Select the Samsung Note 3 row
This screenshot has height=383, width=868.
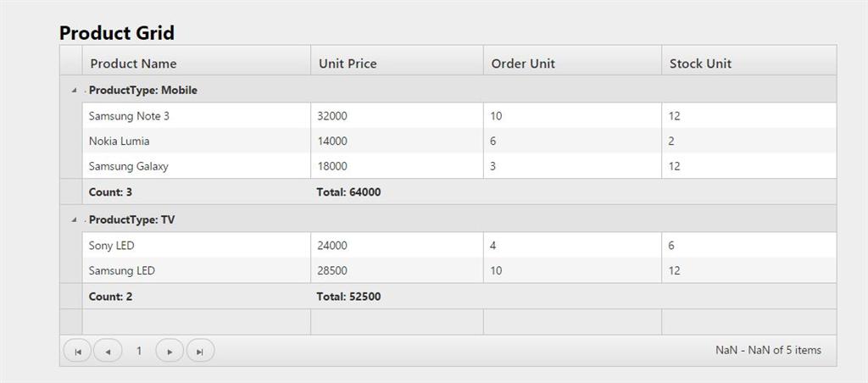[x=129, y=116]
